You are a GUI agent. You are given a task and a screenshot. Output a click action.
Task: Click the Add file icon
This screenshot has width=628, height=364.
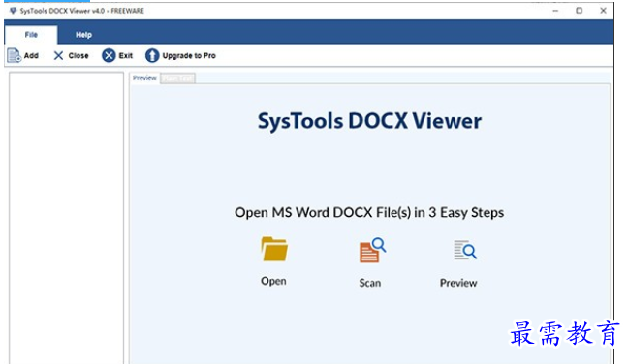click(x=15, y=55)
